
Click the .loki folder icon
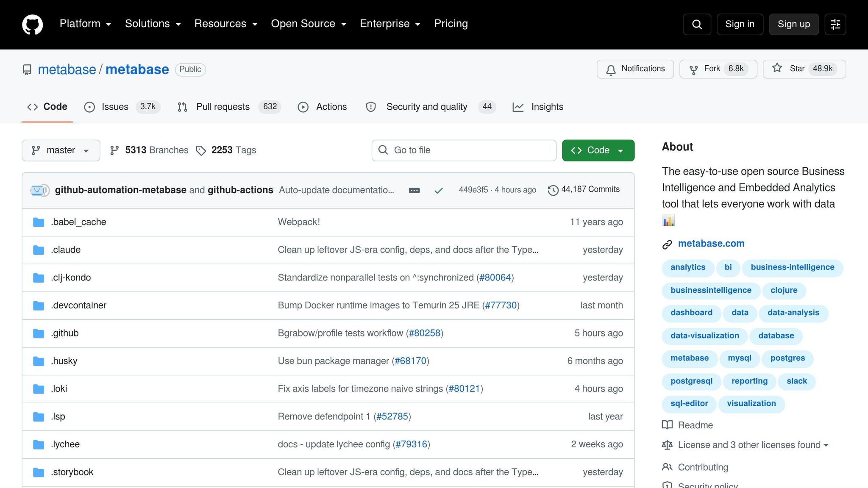click(x=39, y=389)
